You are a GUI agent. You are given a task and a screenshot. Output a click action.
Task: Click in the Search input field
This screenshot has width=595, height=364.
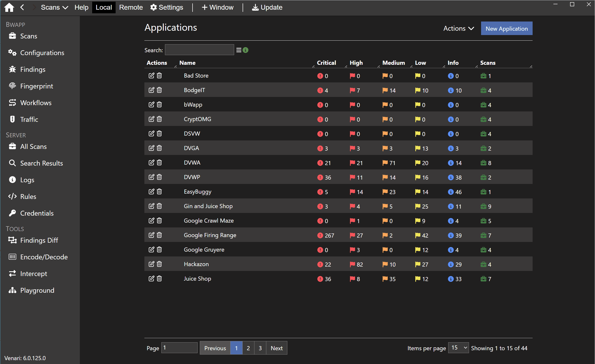coord(199,50)
